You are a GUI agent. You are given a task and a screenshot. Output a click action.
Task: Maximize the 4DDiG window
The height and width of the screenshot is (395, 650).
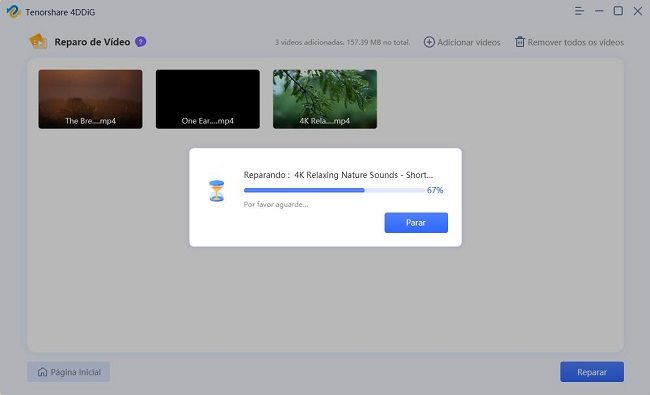pyautogui.click(x=618, y=11)
